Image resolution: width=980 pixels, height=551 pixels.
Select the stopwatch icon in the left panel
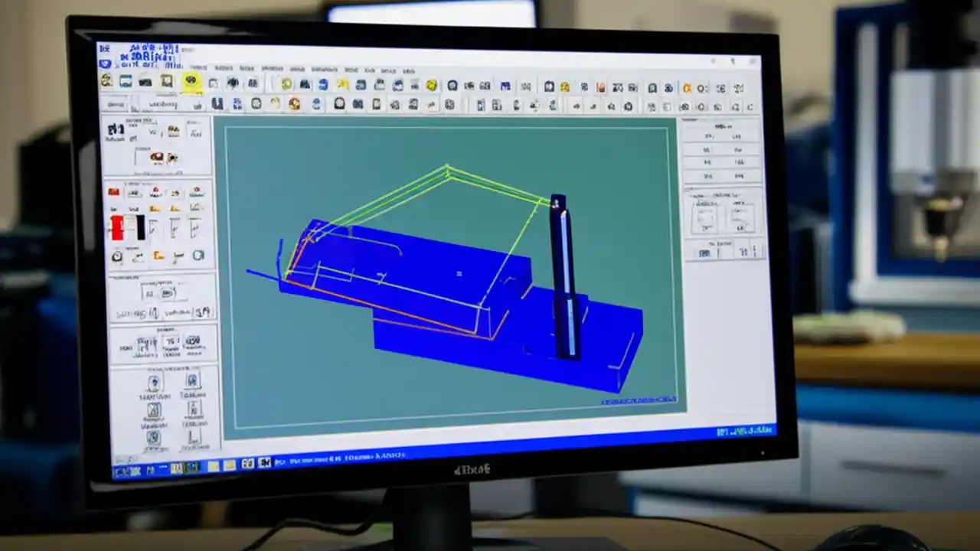pos(118,256)
